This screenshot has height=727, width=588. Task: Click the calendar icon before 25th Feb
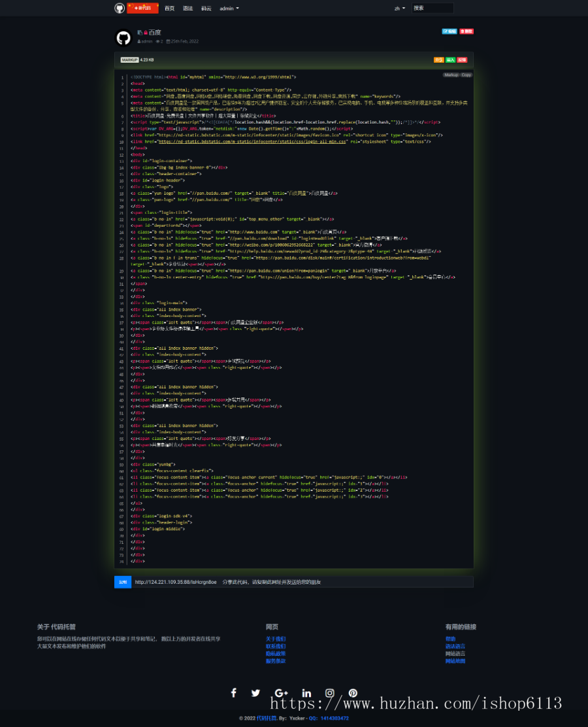click(168, 41)
